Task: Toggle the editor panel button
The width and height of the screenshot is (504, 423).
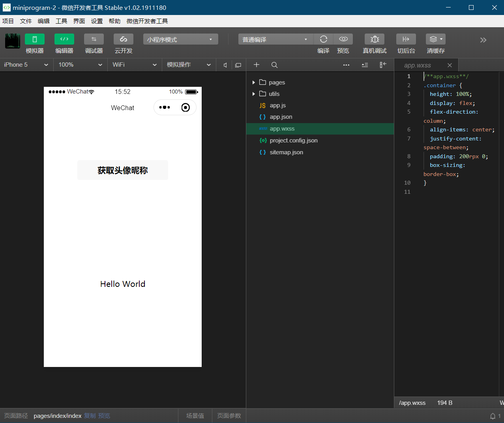Action: coord(64,39)
